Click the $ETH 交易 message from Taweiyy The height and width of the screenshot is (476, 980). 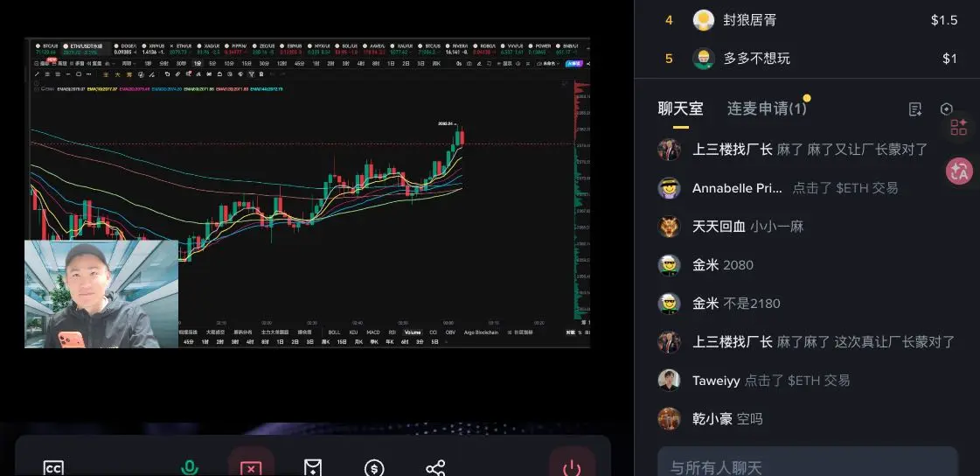click(x=797, y=381)
